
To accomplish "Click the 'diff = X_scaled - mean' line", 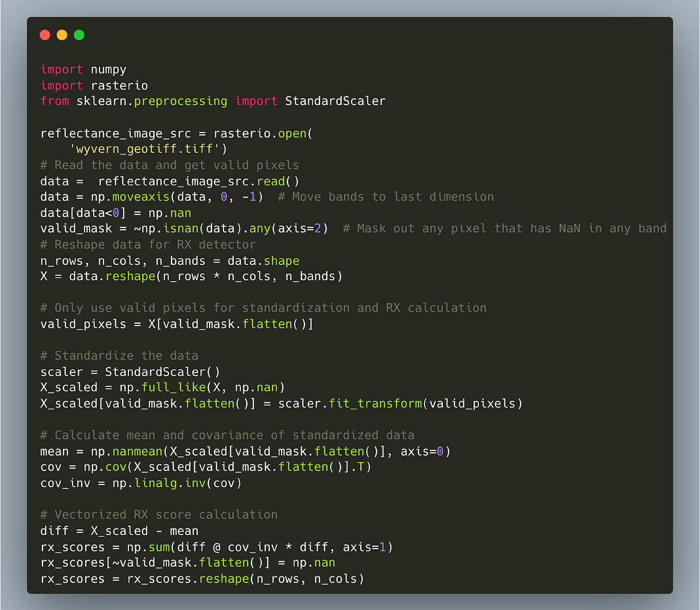I will click(119, 531).
